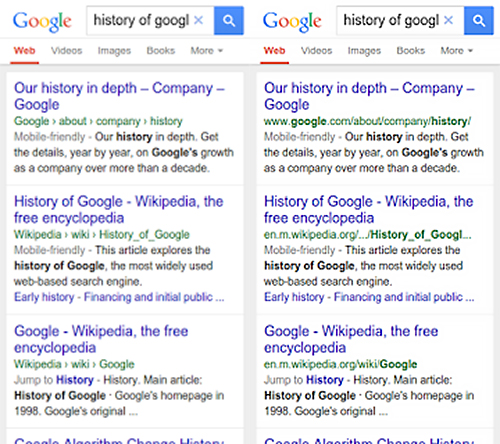500x444 pixels.
Task: Click the right blue search magnifier button
Action: tap(479, 20)
